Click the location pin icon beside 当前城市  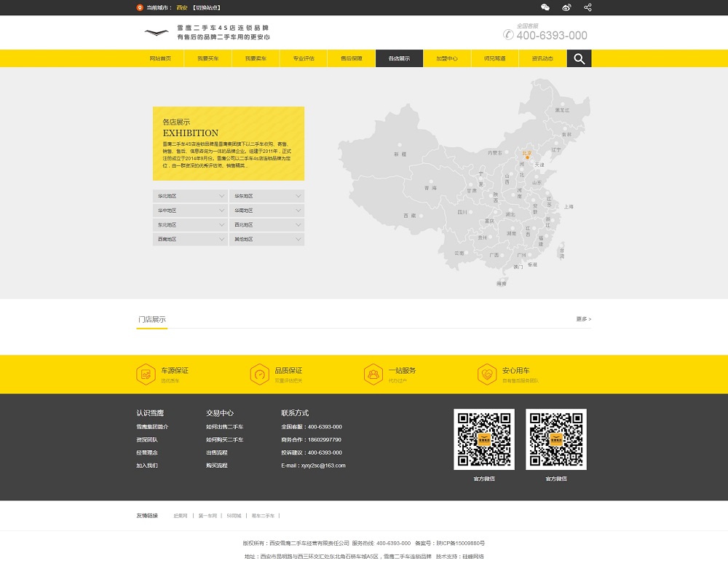point(140,7)
